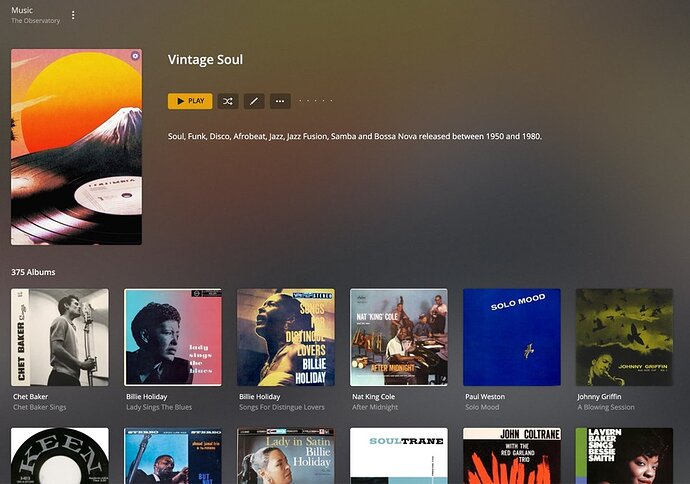Click the collection description text

(x=355, y=136)
